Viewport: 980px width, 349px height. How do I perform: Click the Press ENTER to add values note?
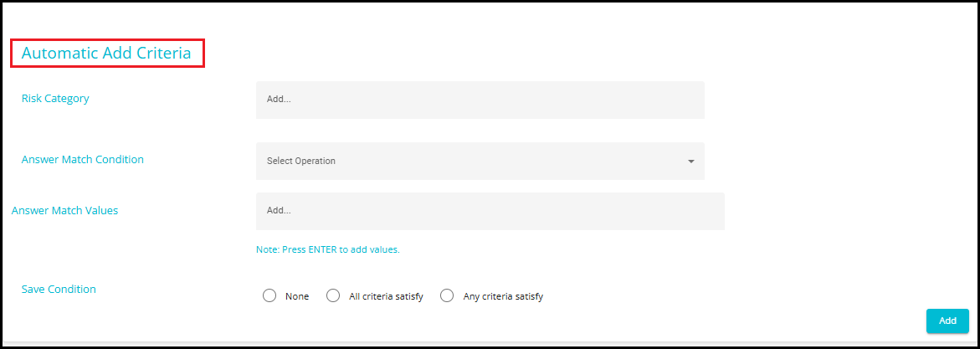328,249
